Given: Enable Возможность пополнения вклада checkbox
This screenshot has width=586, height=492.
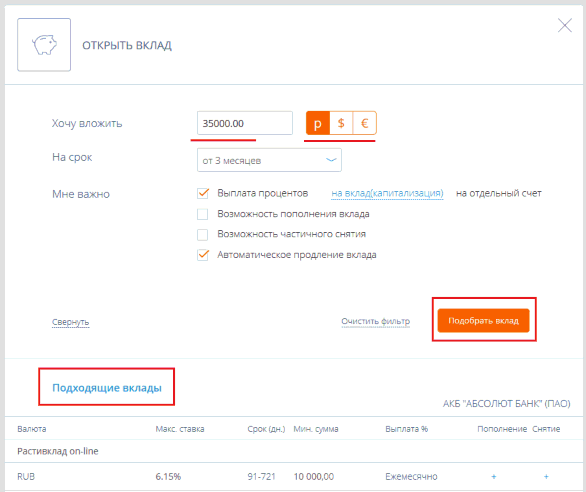Looking at the screenshot, I should (203, 214).
